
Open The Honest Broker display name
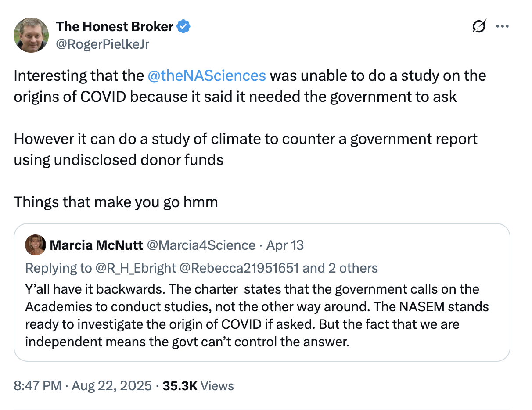[x=115, y=27]
